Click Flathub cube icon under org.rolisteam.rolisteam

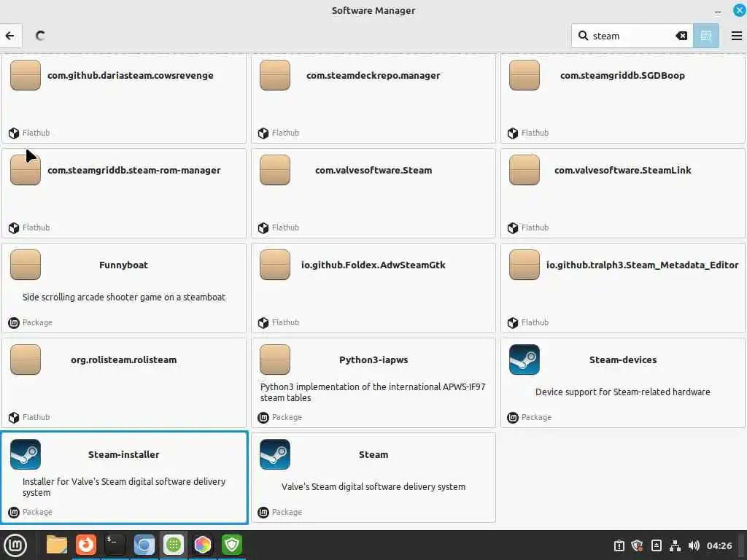(x=14, y=418)
